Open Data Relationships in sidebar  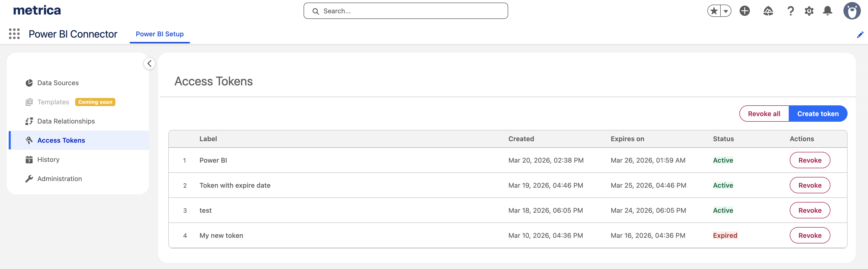[x=66, y=121]
